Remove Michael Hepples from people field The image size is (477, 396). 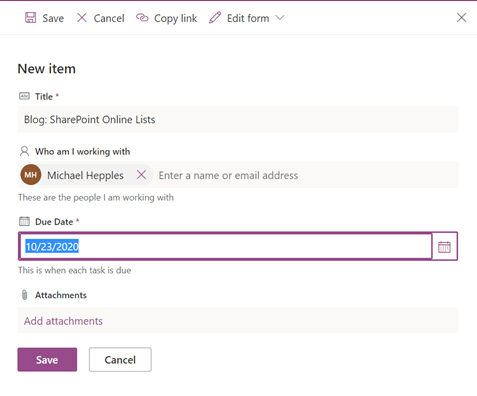141,174
